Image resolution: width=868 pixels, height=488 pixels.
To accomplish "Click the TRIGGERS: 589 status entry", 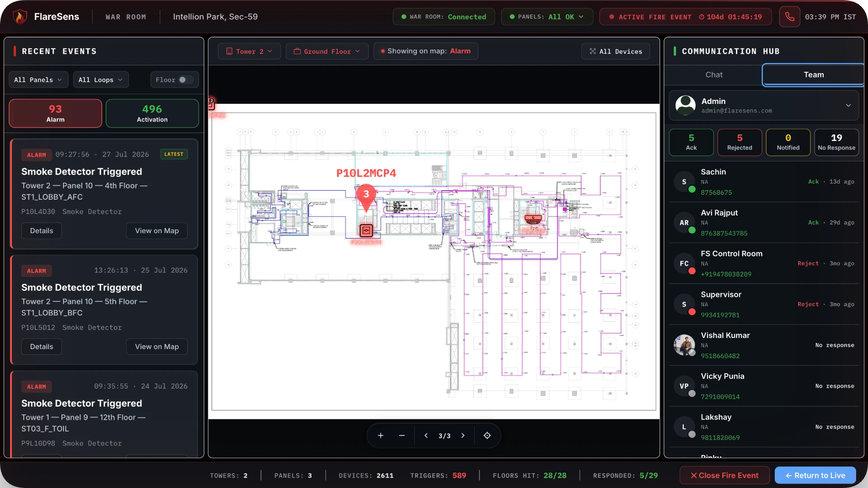I will (x=438, y=475).
